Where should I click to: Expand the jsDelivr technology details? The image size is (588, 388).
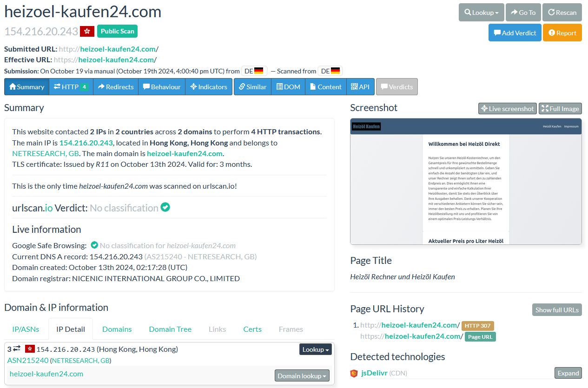[568, 373]
